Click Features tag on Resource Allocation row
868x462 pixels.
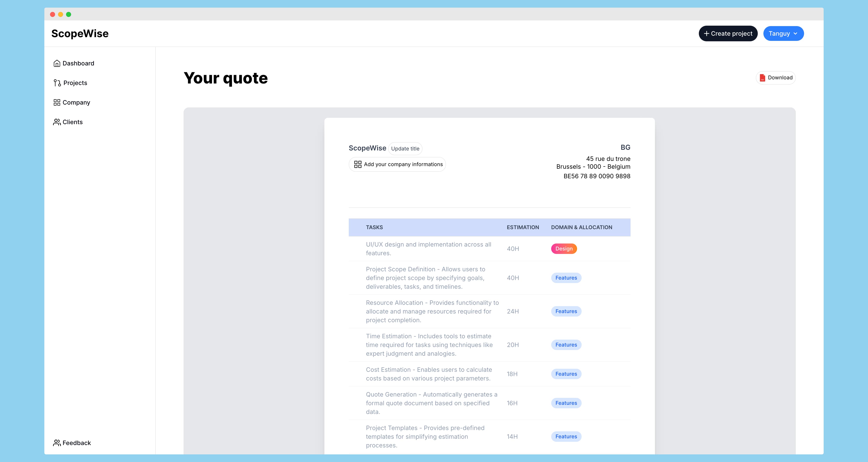[x=566, y=311]
